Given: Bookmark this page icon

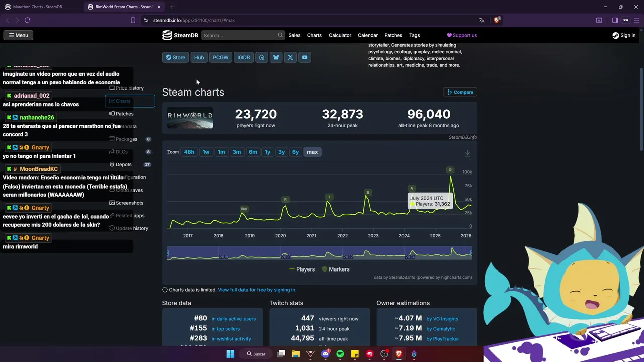Looking at the screenshot, I should pyautogui.click(x=133, y=20).
